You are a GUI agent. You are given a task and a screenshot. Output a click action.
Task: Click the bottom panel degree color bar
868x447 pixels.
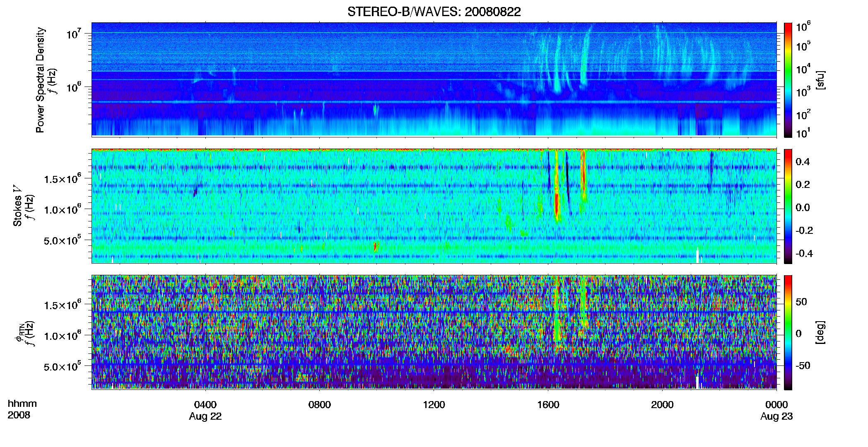pyautogui.click(x=788, y=332)
